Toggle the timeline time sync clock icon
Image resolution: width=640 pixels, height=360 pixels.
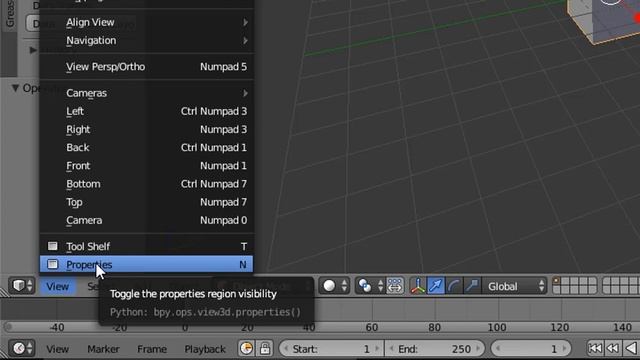click(247, 349)
